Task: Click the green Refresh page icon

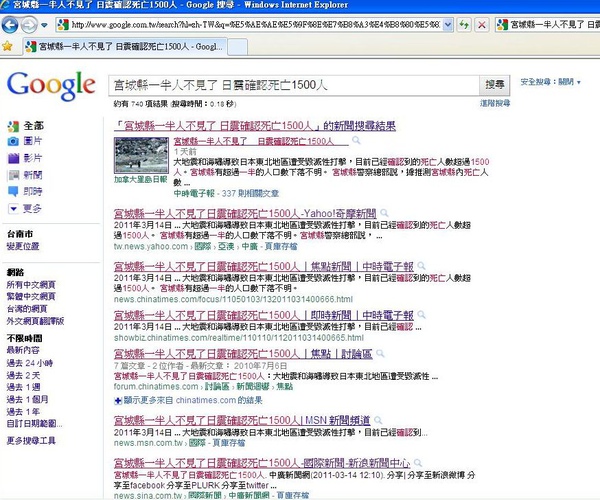Action: point(464,25)
